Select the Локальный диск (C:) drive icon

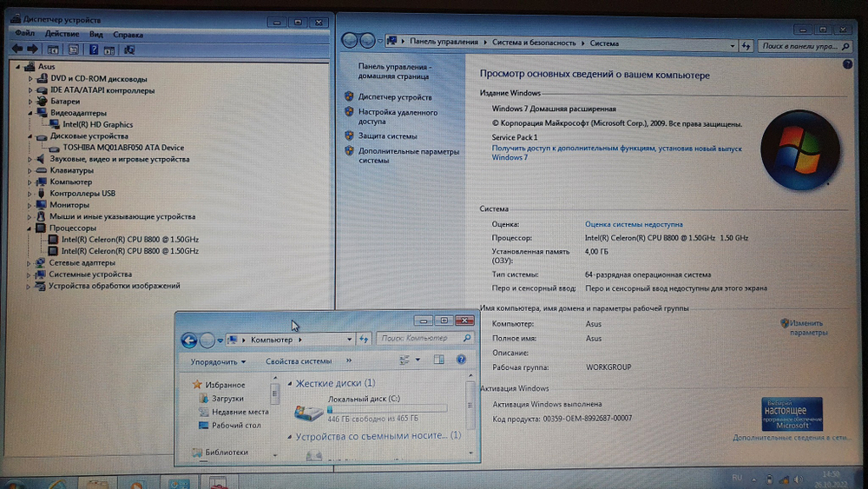[x=308, y=412]
